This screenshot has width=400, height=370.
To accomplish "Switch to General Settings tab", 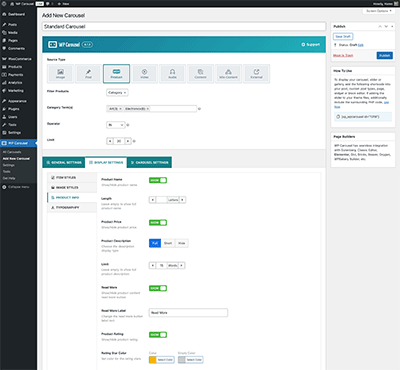I will pos(64,162).
